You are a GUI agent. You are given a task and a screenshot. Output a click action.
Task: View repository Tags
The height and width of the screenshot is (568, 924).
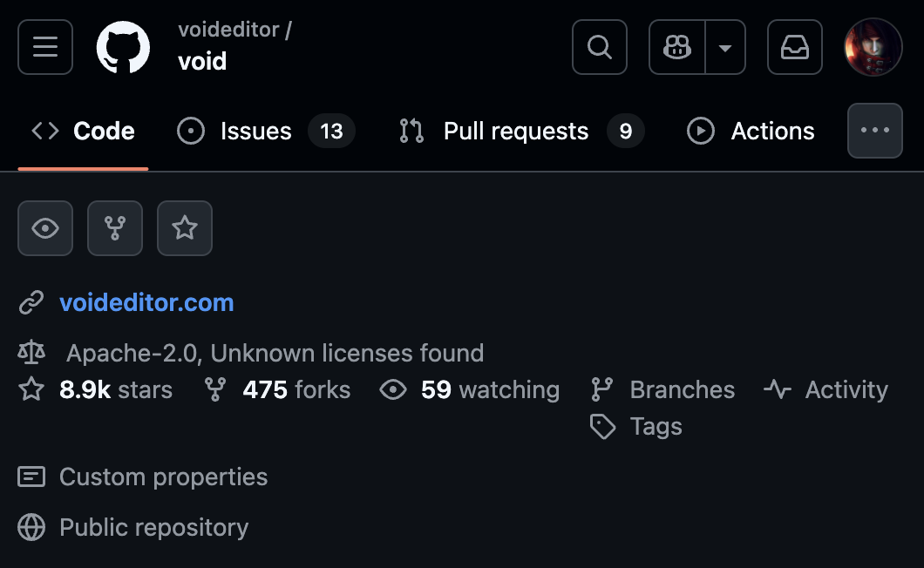pyautogui.click(x=656, y=427)
